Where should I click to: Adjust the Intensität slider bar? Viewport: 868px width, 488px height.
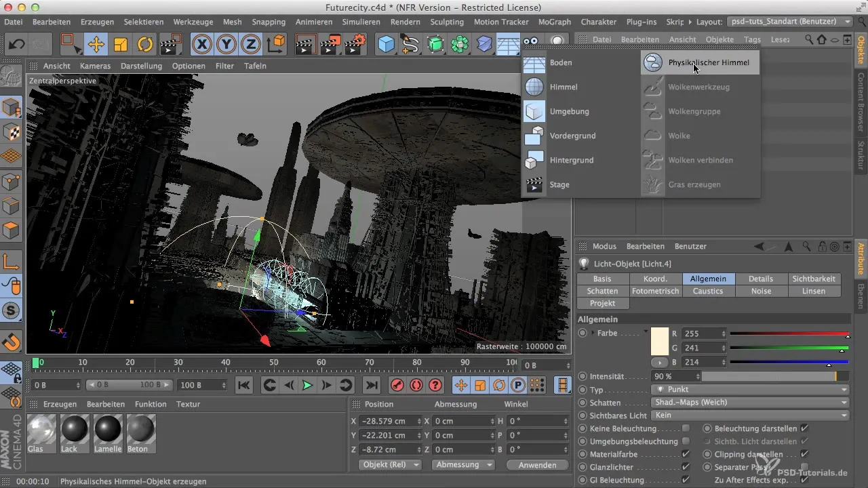tap(776, 376)
